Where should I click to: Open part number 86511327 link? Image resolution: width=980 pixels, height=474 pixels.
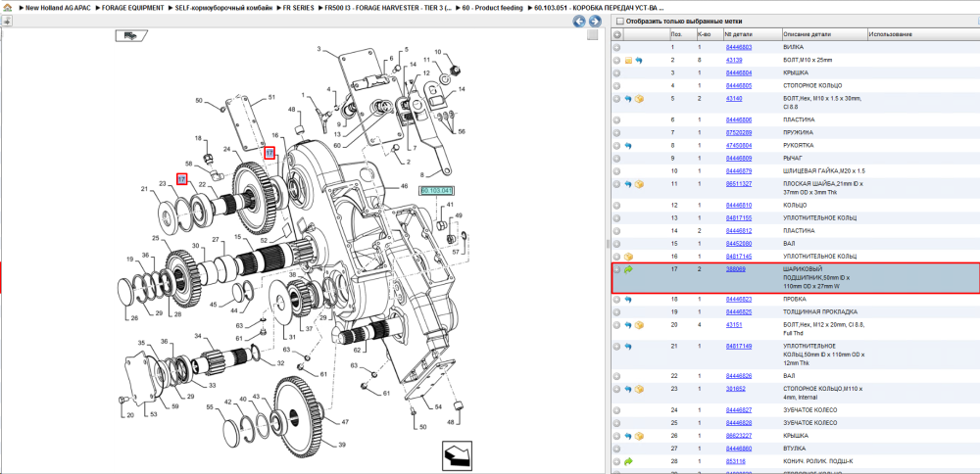click(x=738, y=184)
